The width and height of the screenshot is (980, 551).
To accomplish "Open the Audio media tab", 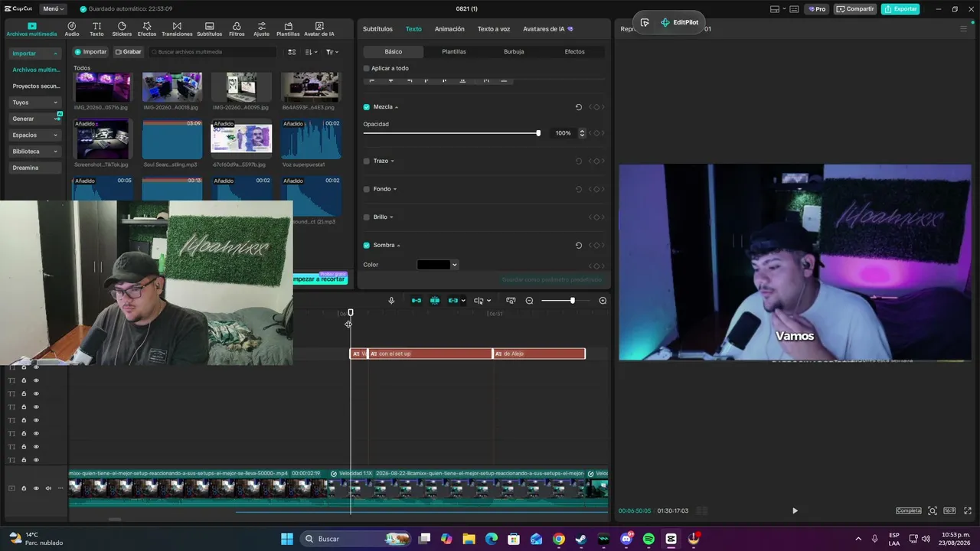I will pyautogui.click(x=72, y=30).
